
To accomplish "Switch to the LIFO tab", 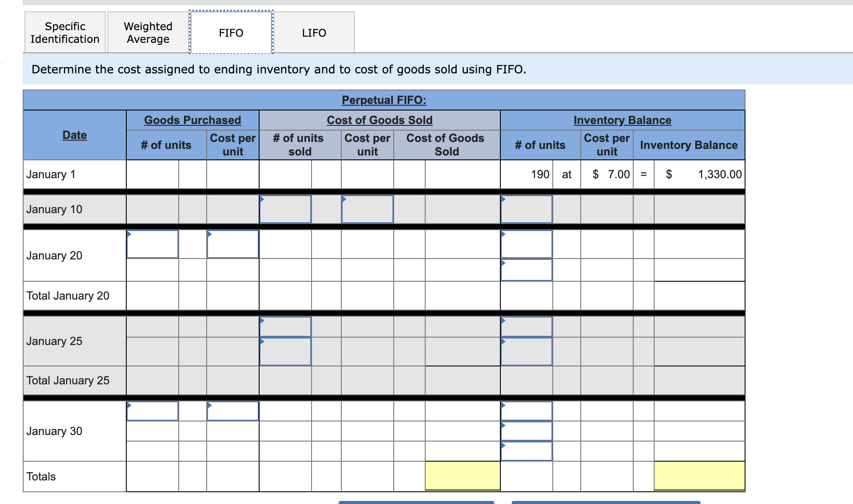I will click(314, 33).
